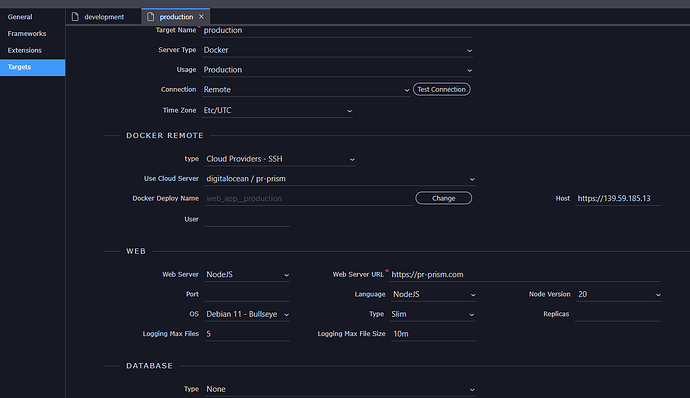Open the Web Type Slim dropdown
The height and width of the screenshot is (398, 690).
click(x=433, y=314)
